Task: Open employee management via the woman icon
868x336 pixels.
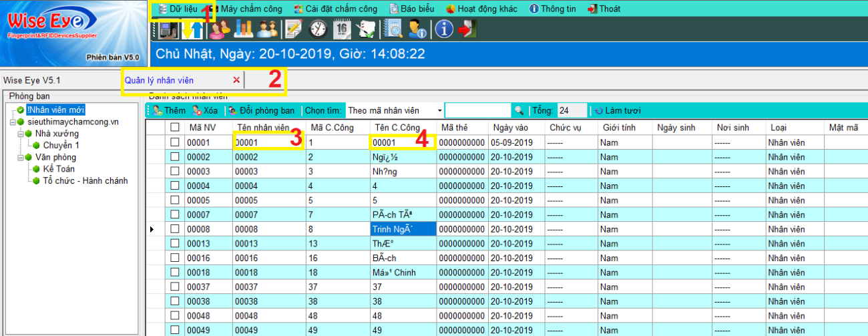Action: (x=220, y=29)
